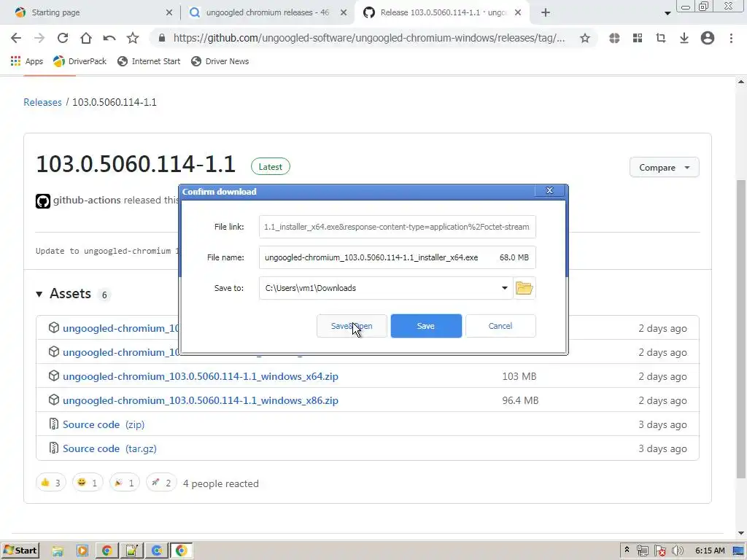The width and height of the screenshot is (747, 560).
Task: Show hidden system tray icons
Action: point(627,550)
